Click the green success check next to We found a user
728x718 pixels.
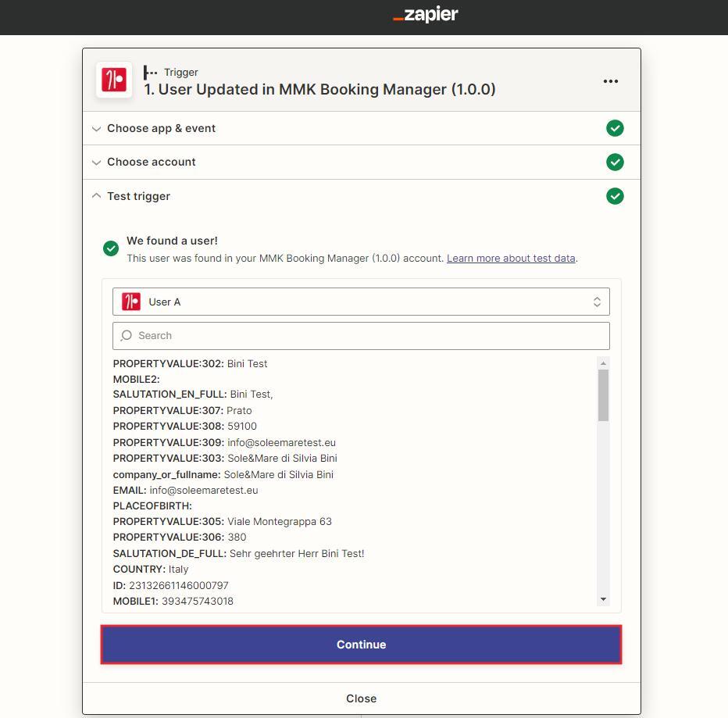111,248
